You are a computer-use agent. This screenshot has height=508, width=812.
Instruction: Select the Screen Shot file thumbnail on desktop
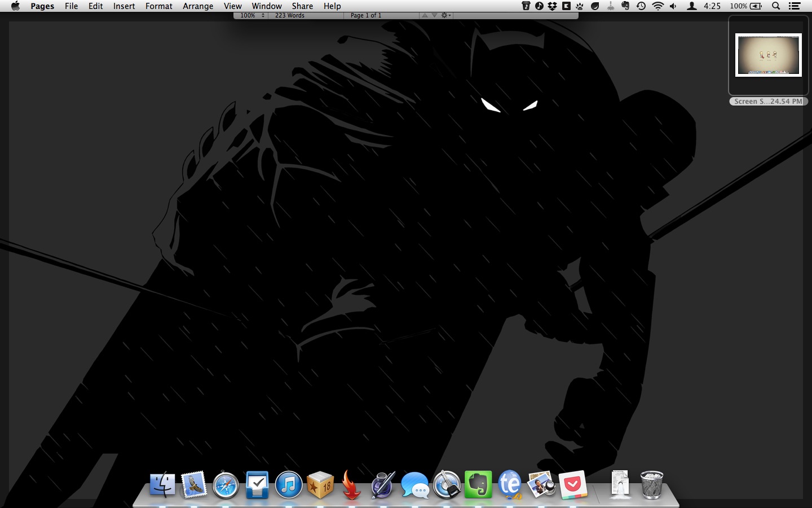[x=768, y=55]
